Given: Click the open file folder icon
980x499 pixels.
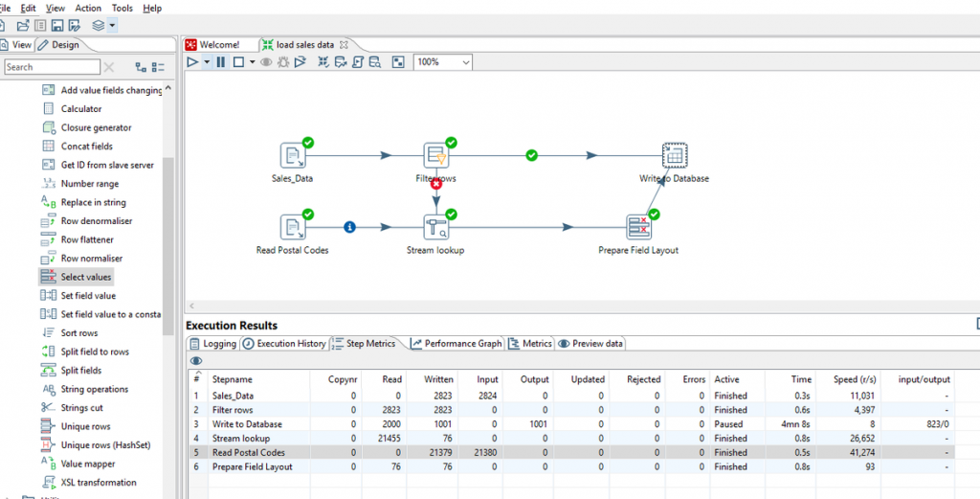Looking at the screenshot, I should tap(23, 25).
